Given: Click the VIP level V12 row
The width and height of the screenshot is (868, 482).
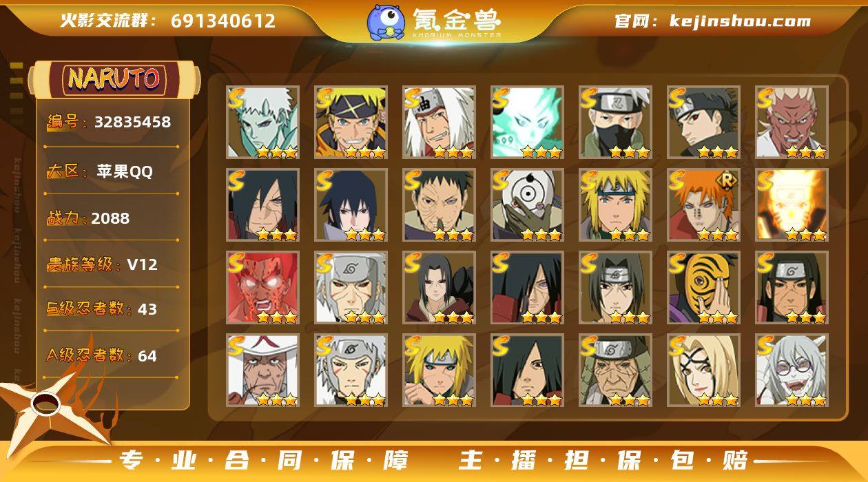Looking at the screenshot, I should tap(102, 264).
